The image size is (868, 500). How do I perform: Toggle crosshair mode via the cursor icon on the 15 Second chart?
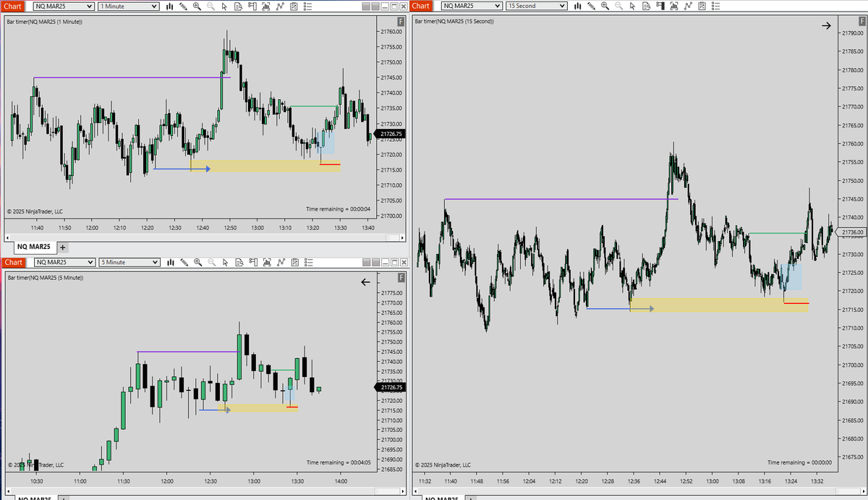631,6
